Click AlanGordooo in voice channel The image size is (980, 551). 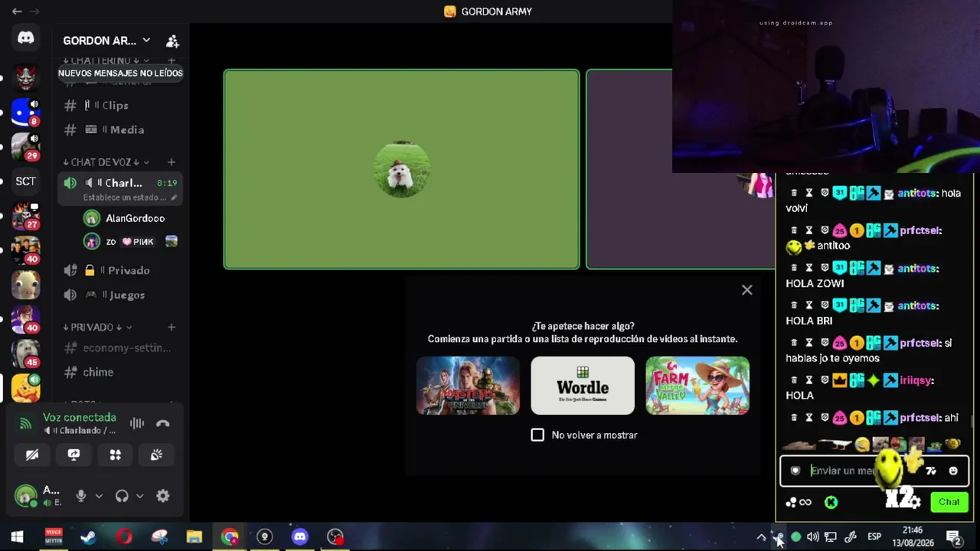tap(130, 218)
